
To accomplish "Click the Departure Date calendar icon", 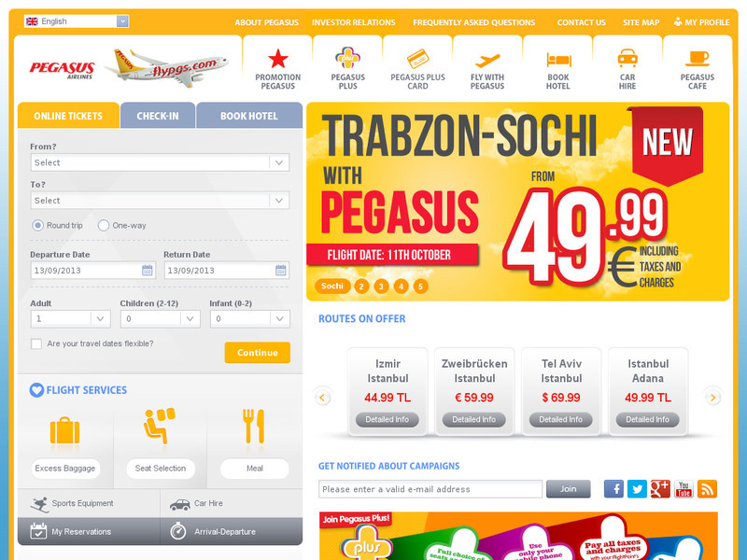I will 148,271.
